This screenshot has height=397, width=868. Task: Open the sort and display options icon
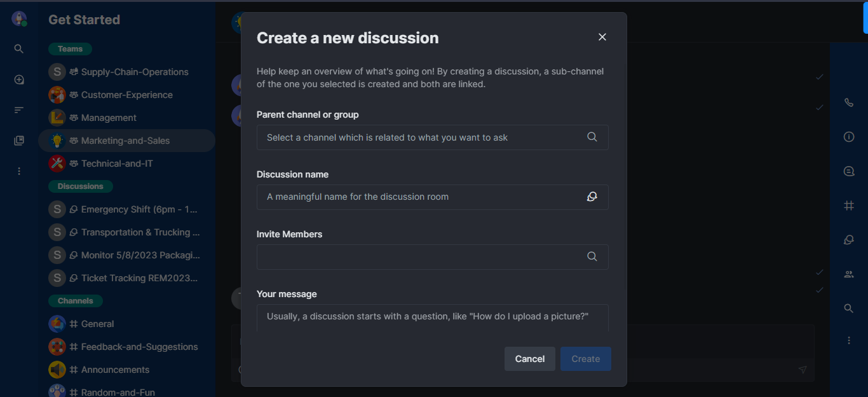tap(19, 110)
